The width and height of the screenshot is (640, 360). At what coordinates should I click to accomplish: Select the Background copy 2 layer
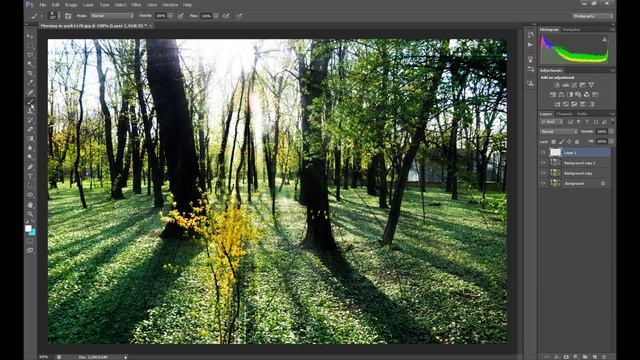(x=580, y=162)
